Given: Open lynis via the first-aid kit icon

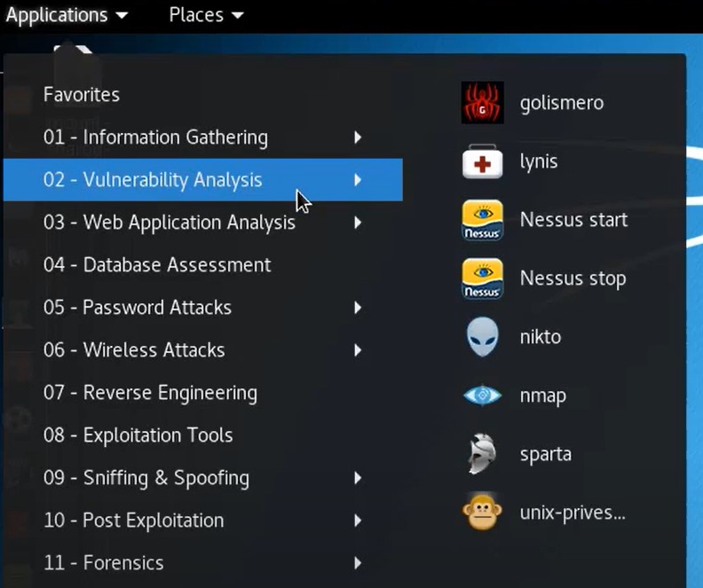Looking at the screenshot, I should 482,161.
